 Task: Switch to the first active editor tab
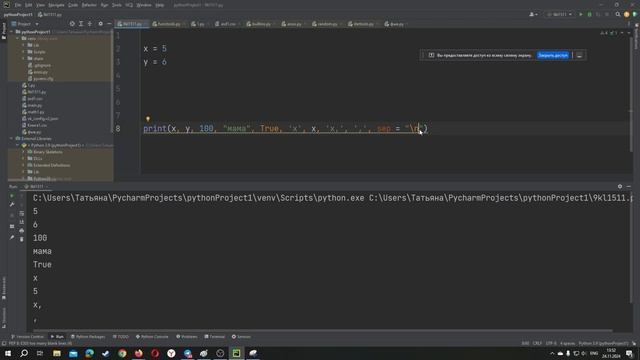[131, 24]
